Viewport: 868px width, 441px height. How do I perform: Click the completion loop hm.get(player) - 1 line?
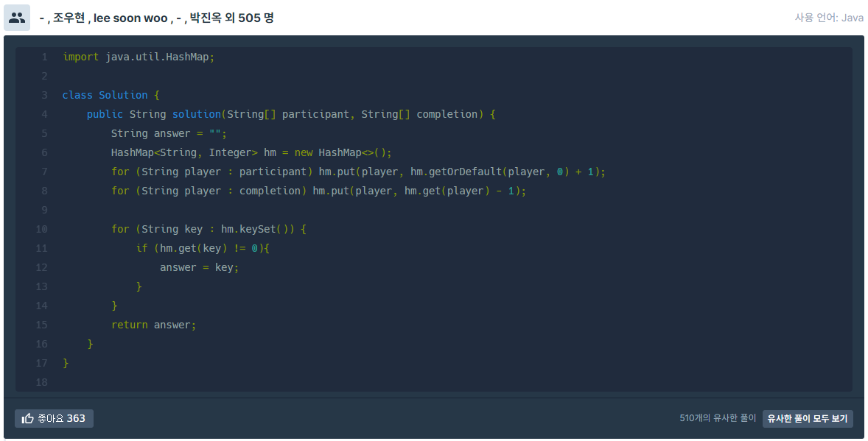(x=318, y=191)
